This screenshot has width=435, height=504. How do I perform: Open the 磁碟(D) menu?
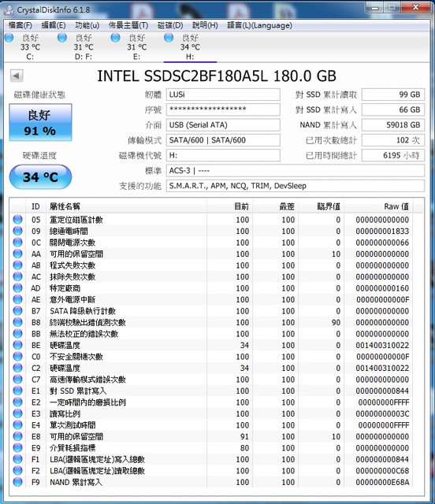pyautogui.click(x=170, y=25)
